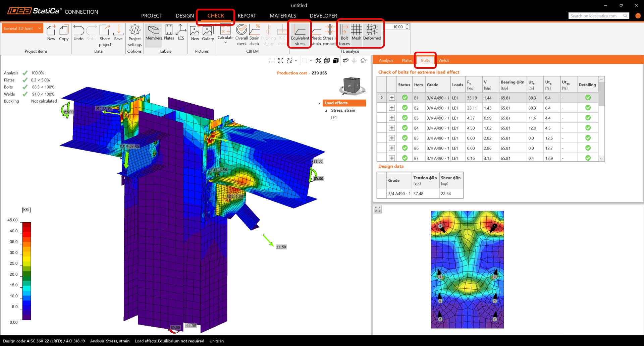This screenshot has width=644, height=346.
Task: Expand bolt B1 row details
Action: (x=391, y=98)
